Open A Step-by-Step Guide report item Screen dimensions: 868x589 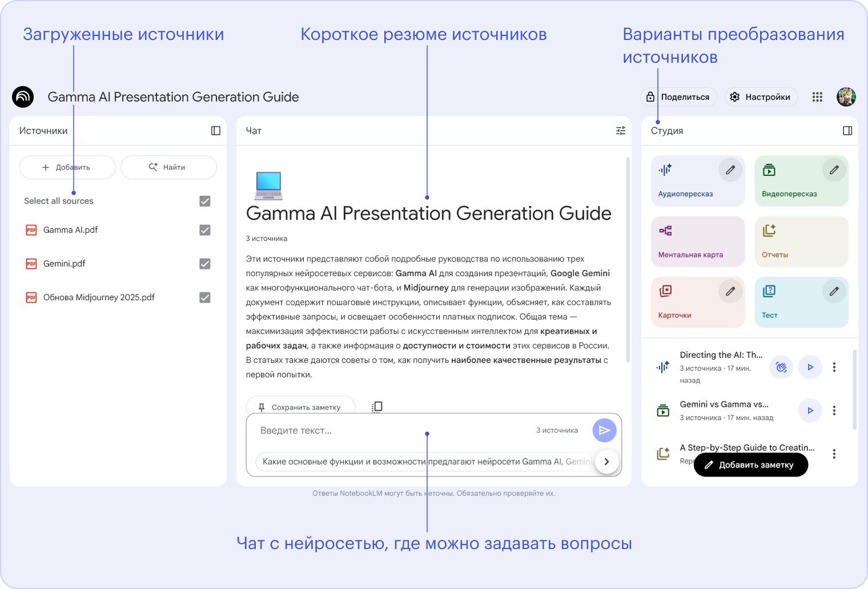coord(747,448)
